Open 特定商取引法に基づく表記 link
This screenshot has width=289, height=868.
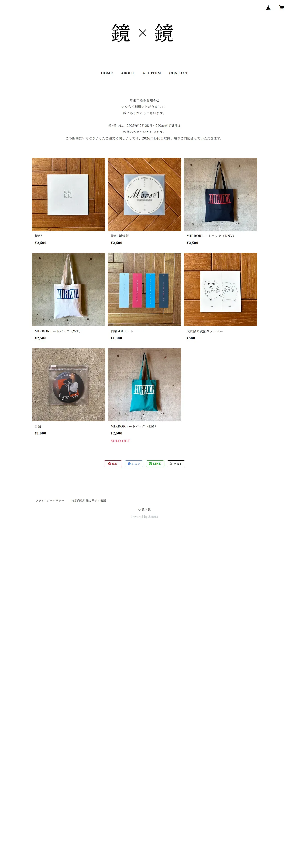pos(88,501)
